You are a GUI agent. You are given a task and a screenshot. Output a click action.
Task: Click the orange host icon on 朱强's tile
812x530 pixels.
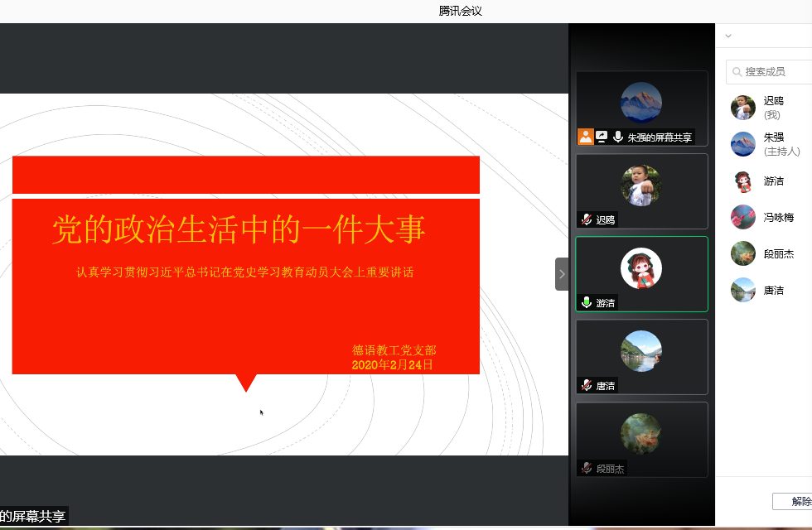coord(586,137)
